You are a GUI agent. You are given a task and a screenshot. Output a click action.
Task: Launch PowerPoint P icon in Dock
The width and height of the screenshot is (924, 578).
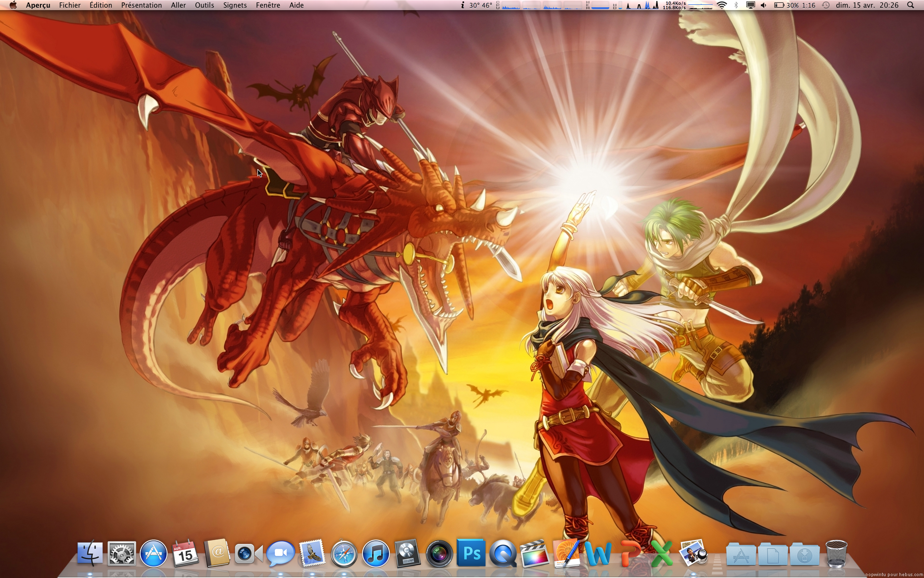(630, 553)
